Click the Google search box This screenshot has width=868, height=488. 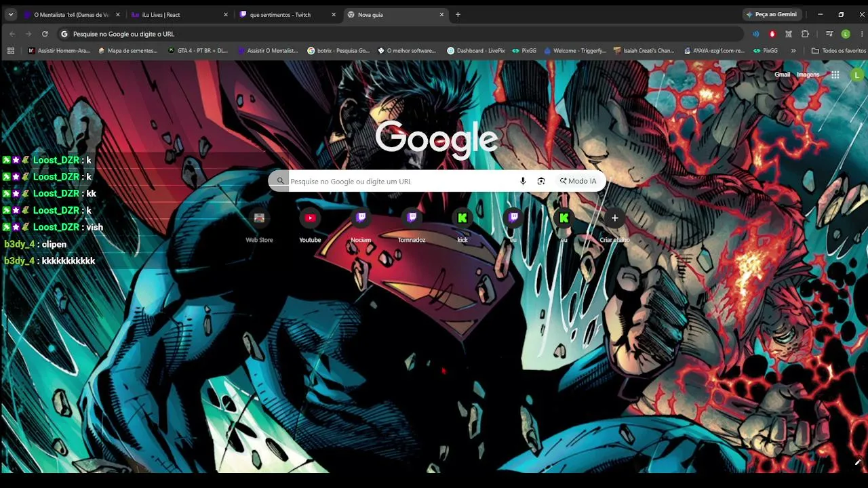click(437, 181)
